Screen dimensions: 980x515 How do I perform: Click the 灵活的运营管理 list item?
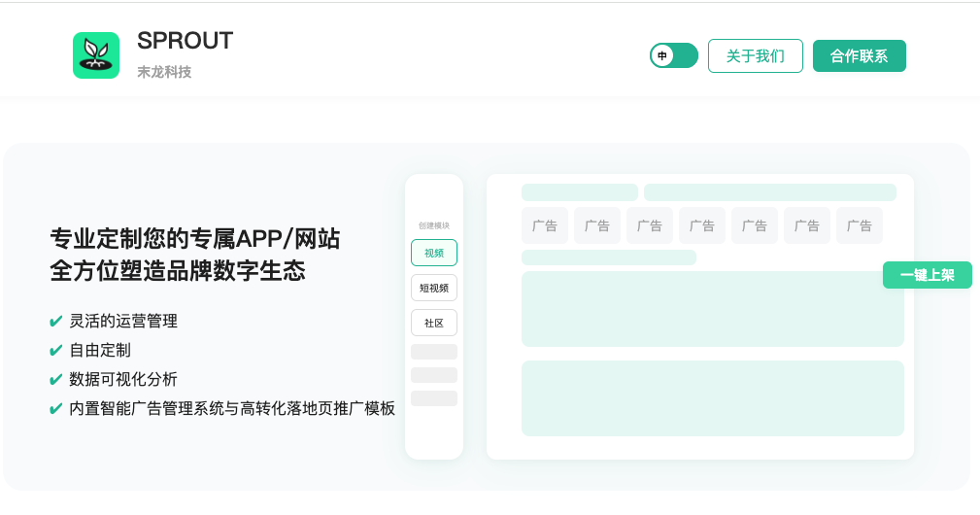coord(123,321)
